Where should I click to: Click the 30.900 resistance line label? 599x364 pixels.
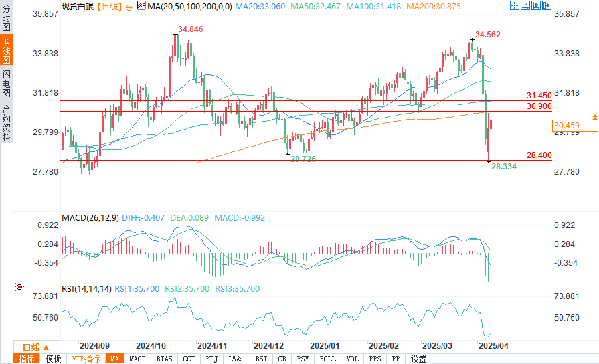click(539, 106)
